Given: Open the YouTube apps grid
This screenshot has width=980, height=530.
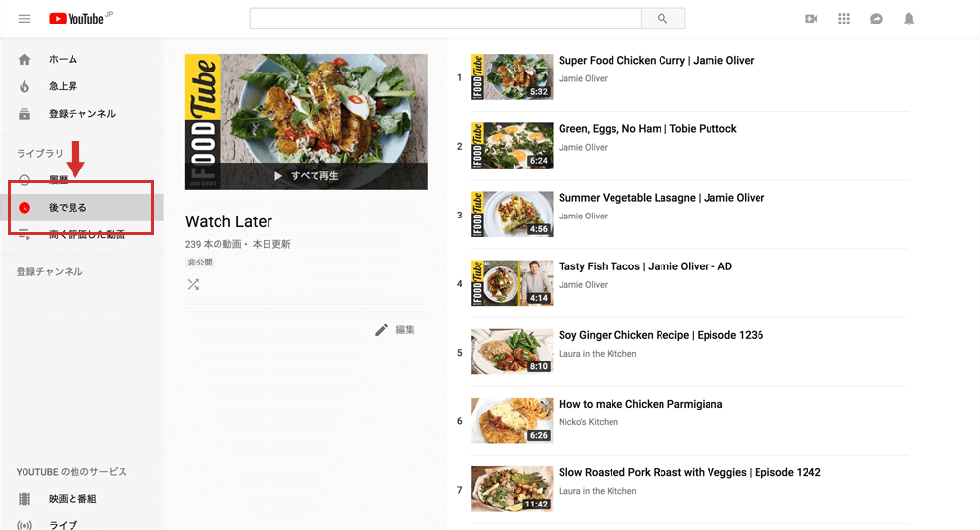Looking at the screenshot, I should pos(844,19).
